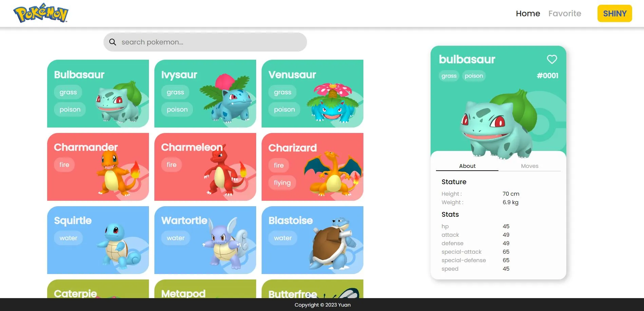Open the Butterfree card
Image resolution: width=644 pixels, height=311 pixels.
[x=312, y=289]
